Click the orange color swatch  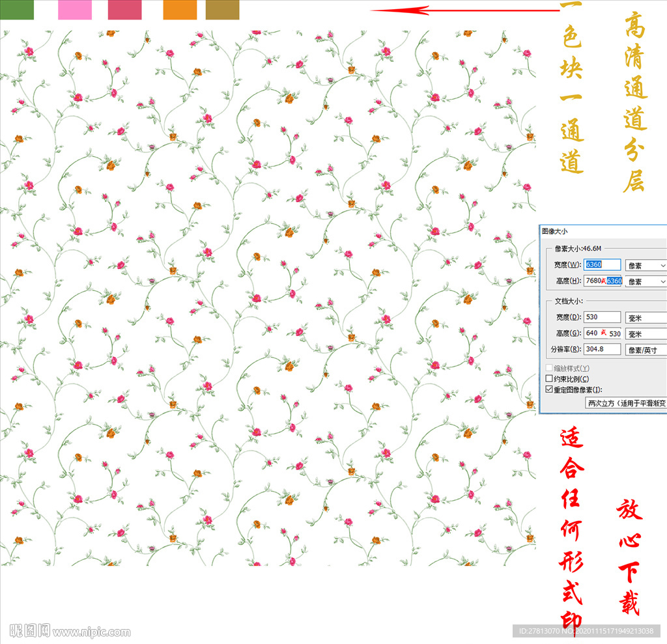point(180,9)
